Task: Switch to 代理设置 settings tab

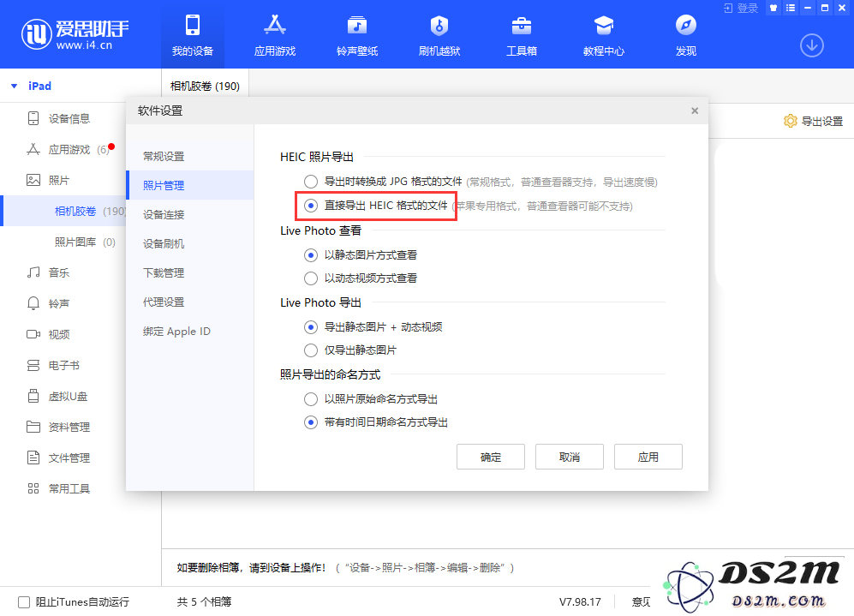Action: click(189, 302)
